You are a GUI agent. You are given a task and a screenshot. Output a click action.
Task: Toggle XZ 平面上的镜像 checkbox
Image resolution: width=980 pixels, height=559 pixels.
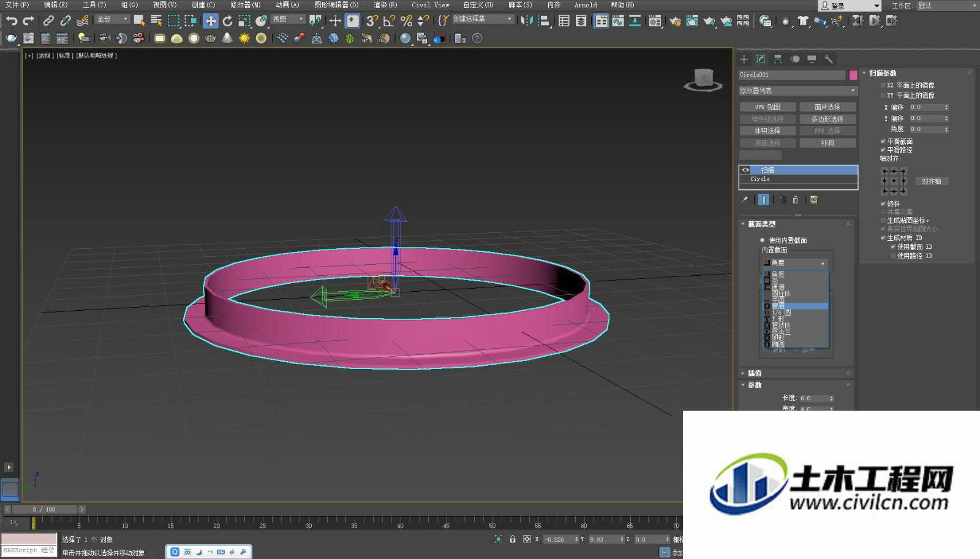[x=883, y=85]
